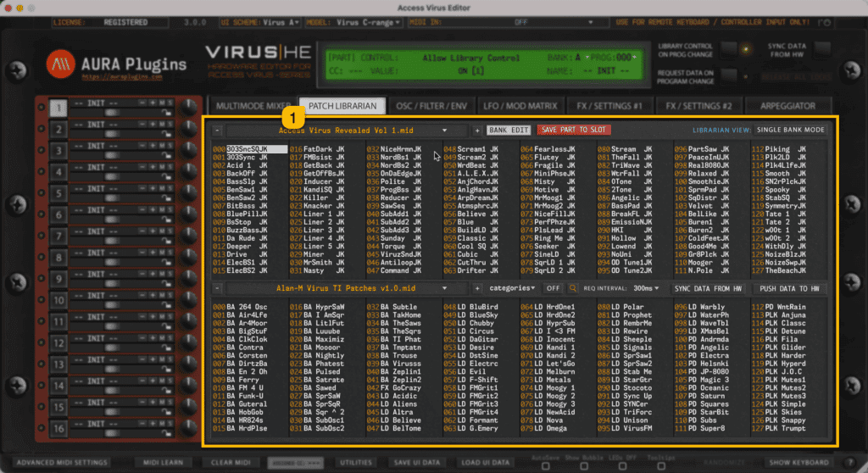Toggle the categories OFF button
The height and width of the screenshot is (473, 868).
coord(553,288)
